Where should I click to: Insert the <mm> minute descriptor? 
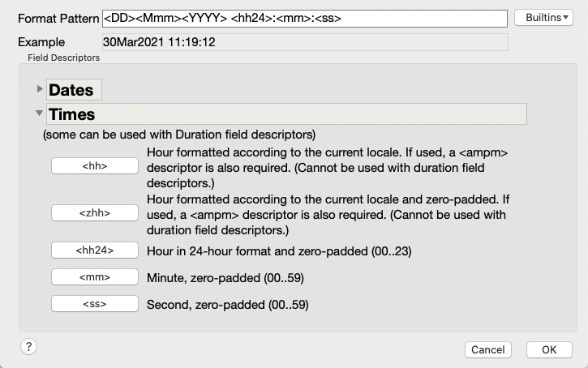point(95,277)
